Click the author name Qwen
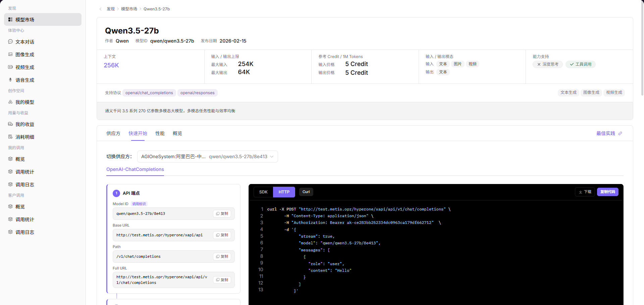Viewport: 644px width, 305px height. click(x=122, y=41)
